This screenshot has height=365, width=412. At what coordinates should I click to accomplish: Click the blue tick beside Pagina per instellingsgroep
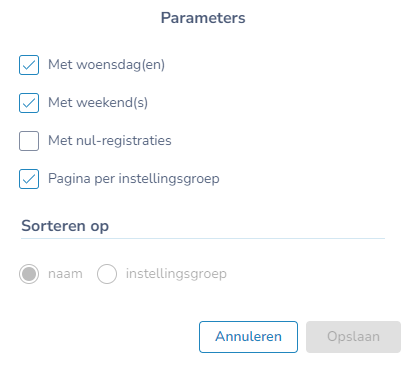[29, 179]
